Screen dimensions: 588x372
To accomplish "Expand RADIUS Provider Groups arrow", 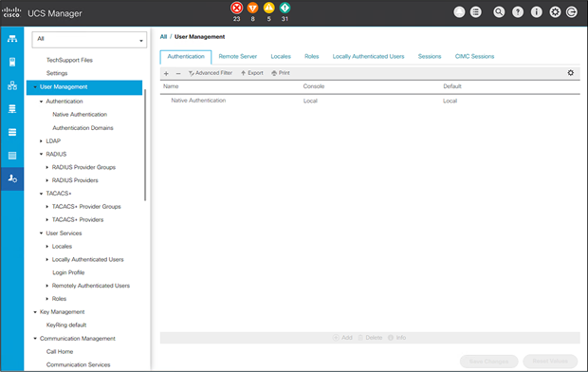I will coord(47,167).
